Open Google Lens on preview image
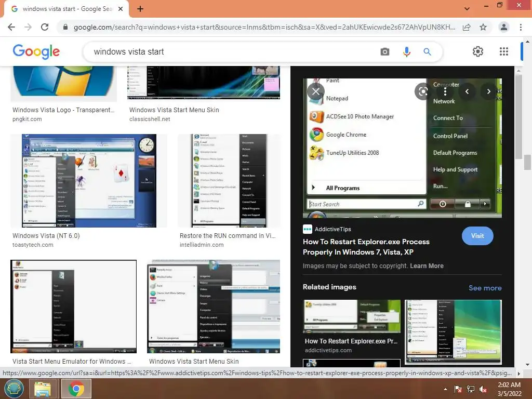Viewport: 532px width, 399px height. (423, 91)
